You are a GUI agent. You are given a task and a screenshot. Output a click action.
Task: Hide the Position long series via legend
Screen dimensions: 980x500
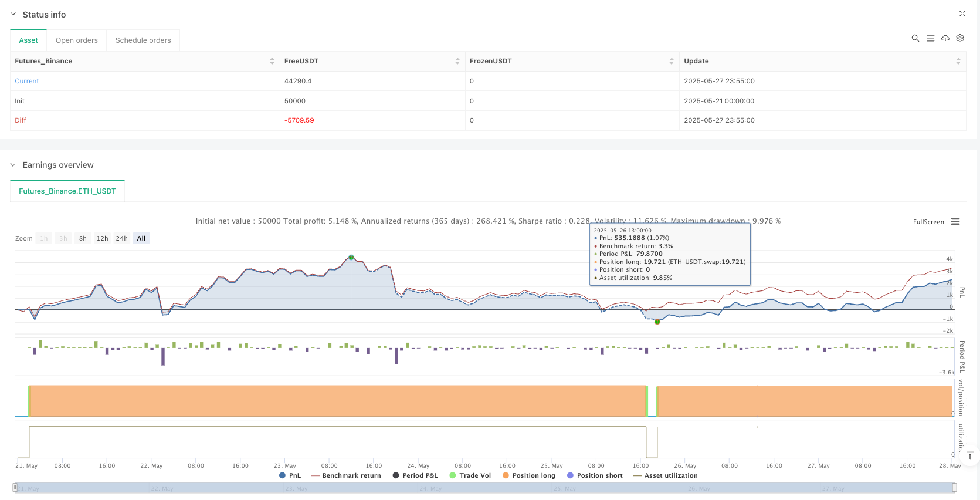[x=528, y=475]
